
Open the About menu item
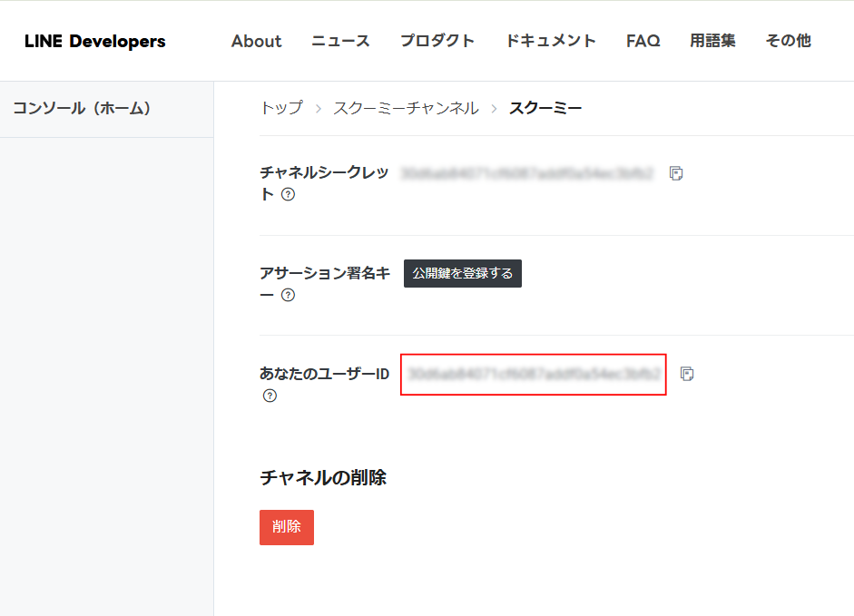tap(257, 41)
